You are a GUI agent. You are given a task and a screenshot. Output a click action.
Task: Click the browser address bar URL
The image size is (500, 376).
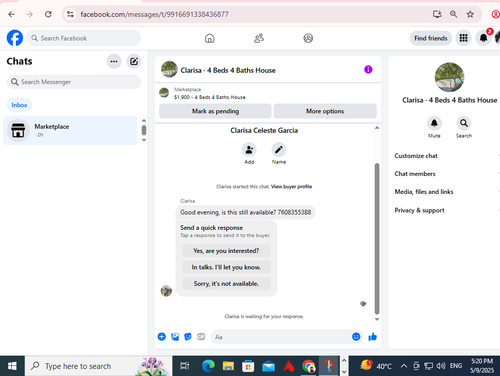click(x=154, y=14)
